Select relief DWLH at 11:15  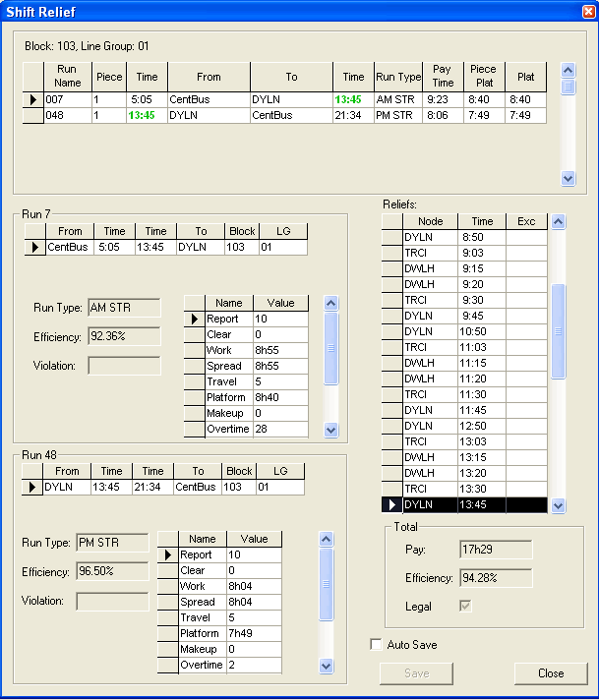464,363
